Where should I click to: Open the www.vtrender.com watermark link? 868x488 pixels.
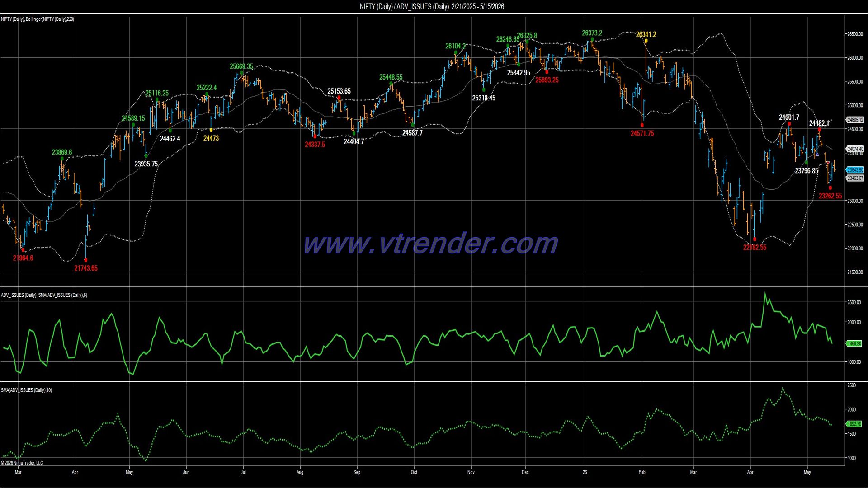coord(431,244)
